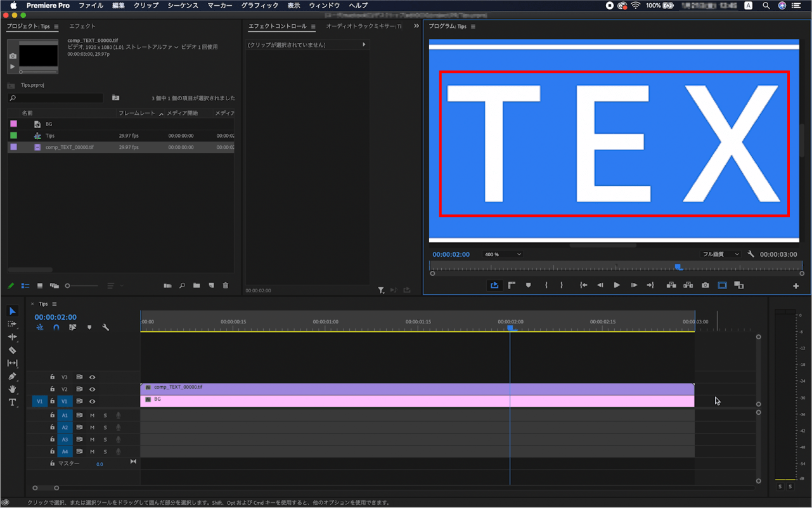Viewport: 812px width, 508px height.
Task: Click the Extract button in Program monitor
Action: 688,285
